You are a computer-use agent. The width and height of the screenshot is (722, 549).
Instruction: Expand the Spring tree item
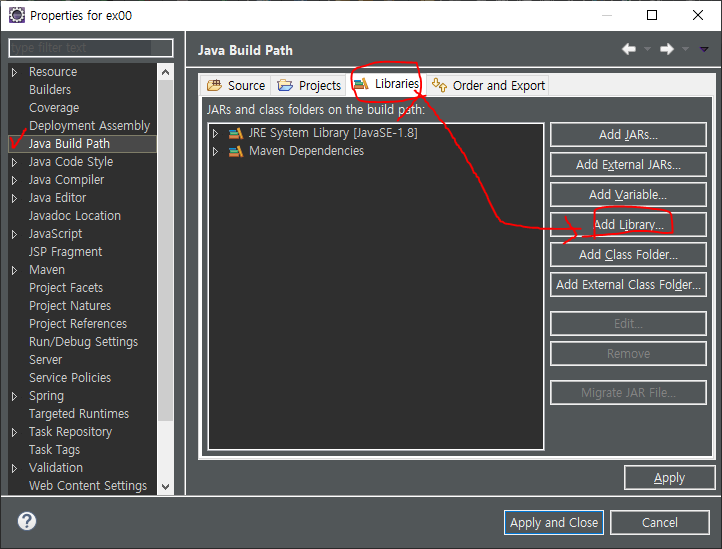pos(14,396)
